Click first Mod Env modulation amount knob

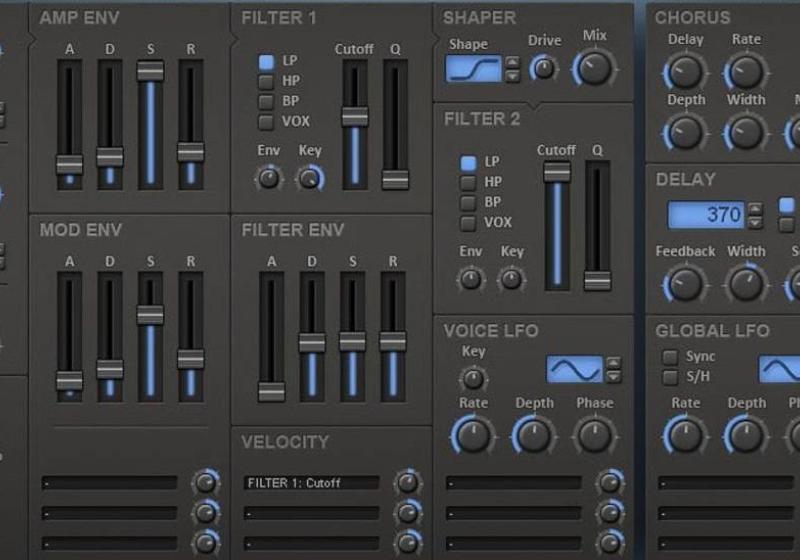(x=206, y=482)
